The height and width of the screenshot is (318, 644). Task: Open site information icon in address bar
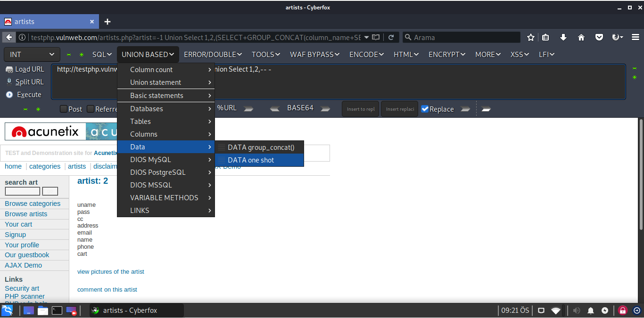coord(22,37)
